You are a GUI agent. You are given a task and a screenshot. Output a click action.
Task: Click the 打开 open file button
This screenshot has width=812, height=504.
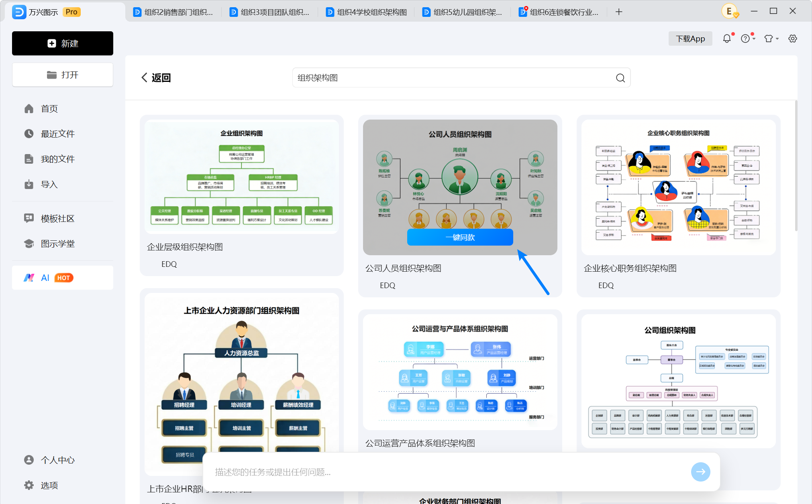click(63, 75)
